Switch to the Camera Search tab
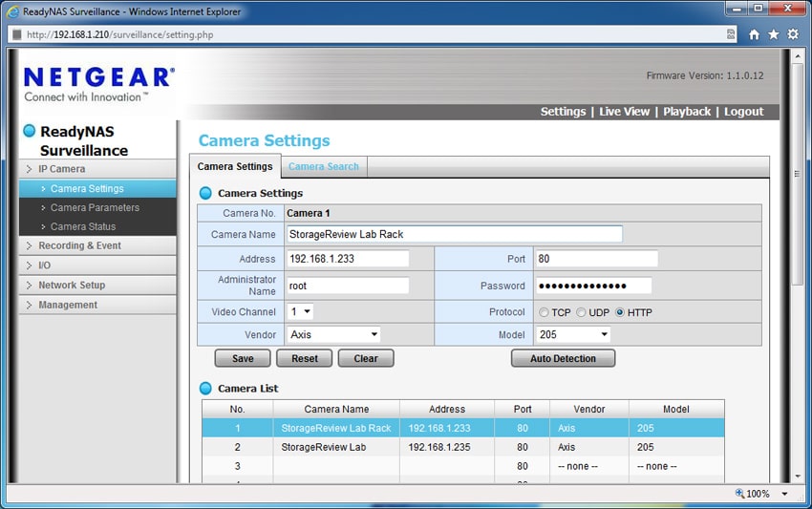This screenshot has height=509, width=812. click(x=324, y=167)
